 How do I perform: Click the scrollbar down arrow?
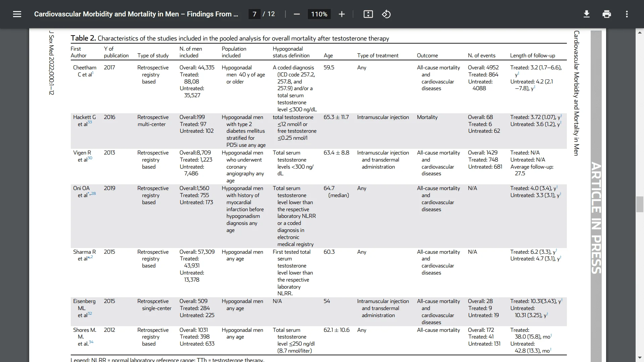[640, 358]
